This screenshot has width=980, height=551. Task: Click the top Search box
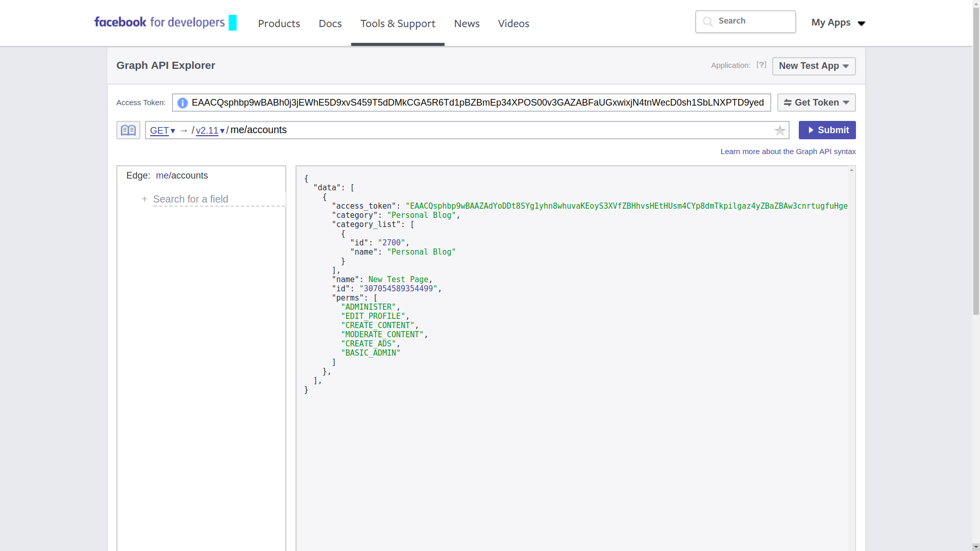point(745,21)
